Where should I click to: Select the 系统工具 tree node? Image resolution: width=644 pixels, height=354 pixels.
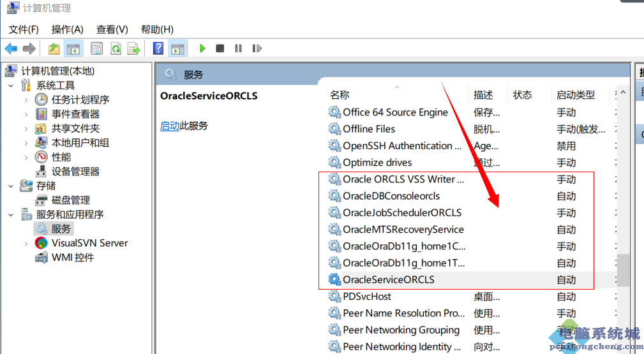56,85
